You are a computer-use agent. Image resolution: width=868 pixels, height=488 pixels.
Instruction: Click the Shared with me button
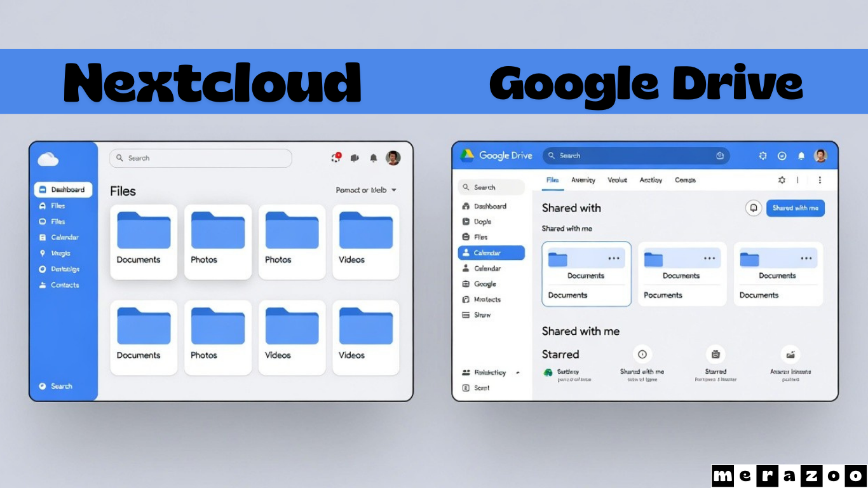pyautogui.click(x=795, y=208)
